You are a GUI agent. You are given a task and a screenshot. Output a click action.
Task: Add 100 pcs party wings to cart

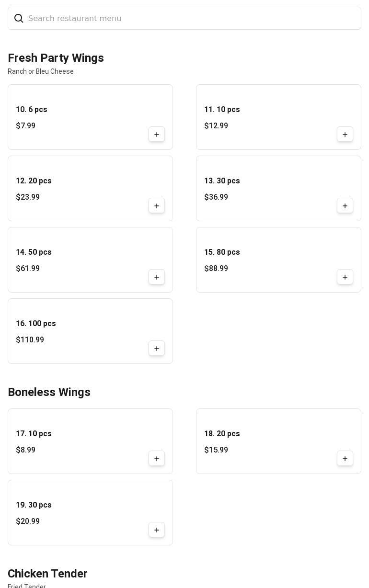tap(157, 349)
